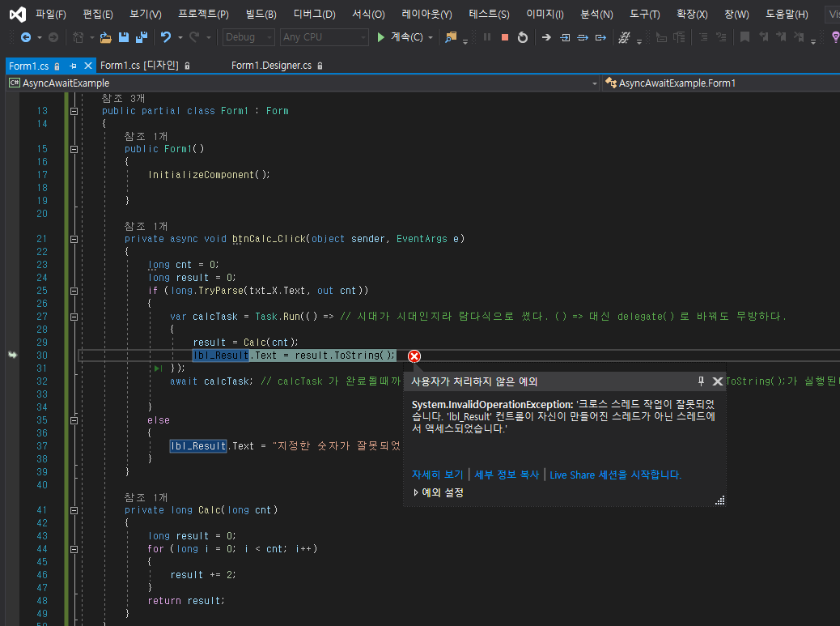Click the Clear Bookmarks icon
The height and width of the screenshot is (626, 840).
(x=799, y=37)
